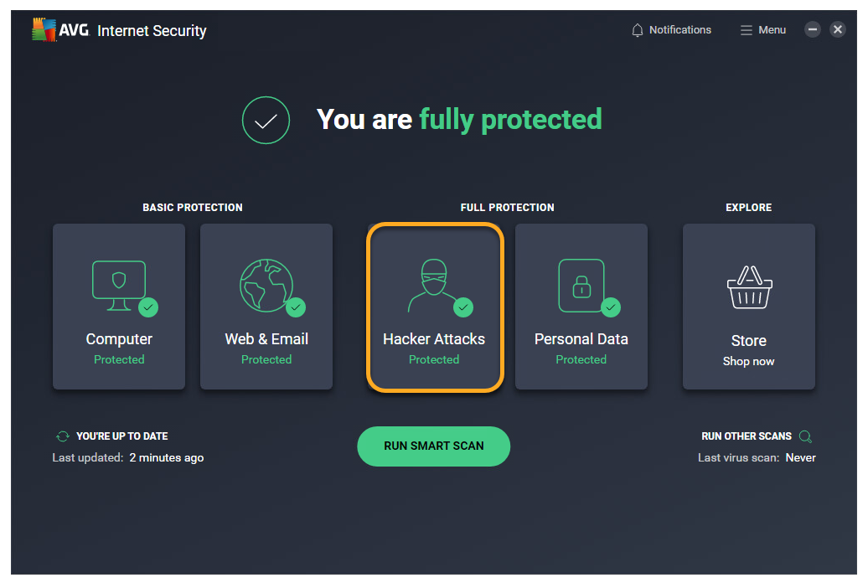
Task: Open the Menu label at top right
Action: coord(772,30)
